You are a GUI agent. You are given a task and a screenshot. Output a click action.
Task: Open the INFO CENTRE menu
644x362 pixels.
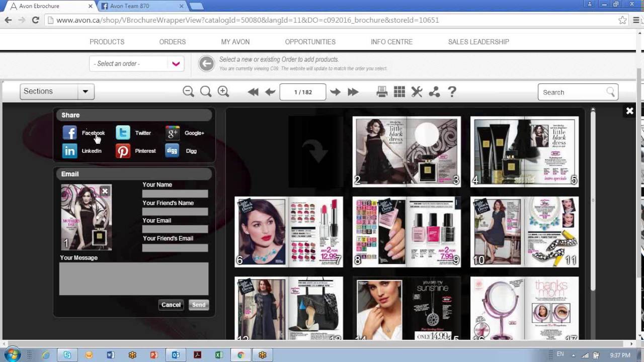click(x=391, y=42)
